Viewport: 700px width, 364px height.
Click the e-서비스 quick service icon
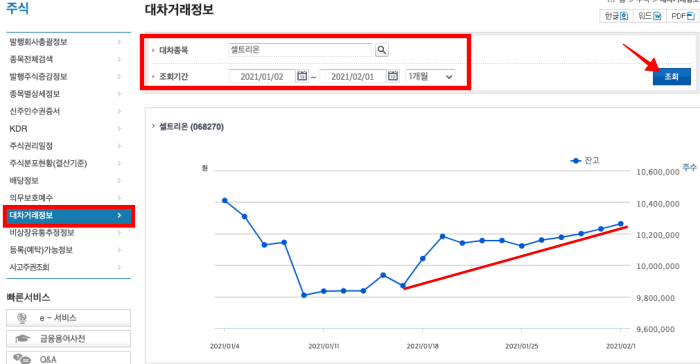click(x=22, y=318)
